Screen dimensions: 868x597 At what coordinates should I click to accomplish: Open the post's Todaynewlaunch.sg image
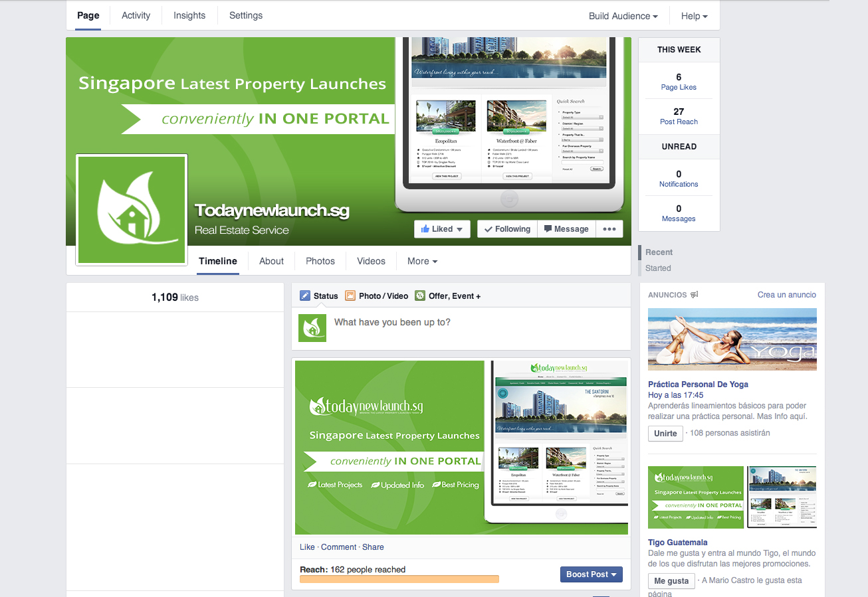(461, 448)
